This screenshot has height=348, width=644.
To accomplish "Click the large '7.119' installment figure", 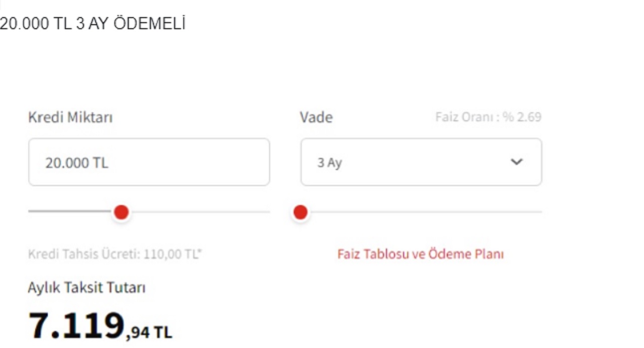I will pyautogui.click(x=76, y=325).
